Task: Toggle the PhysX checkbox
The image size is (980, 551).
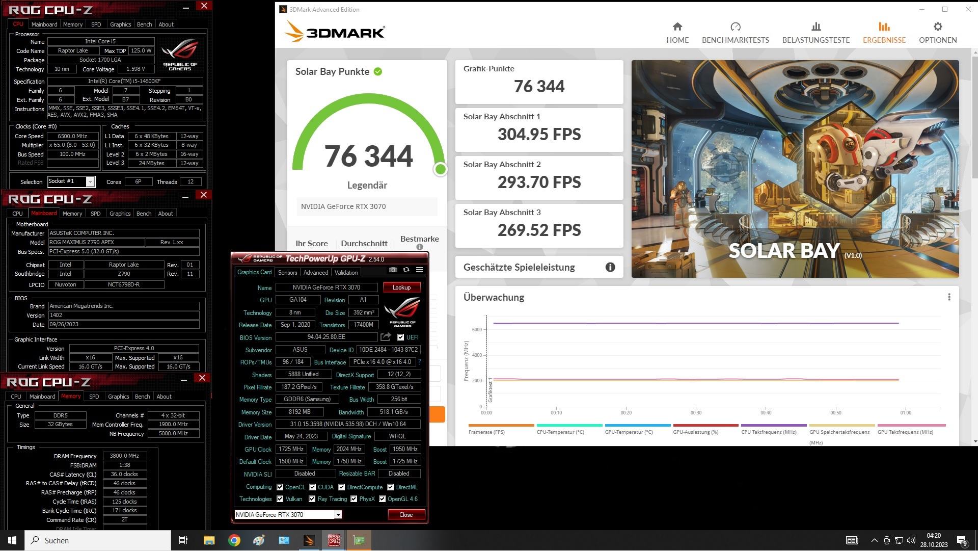Action: click(355, 500)
